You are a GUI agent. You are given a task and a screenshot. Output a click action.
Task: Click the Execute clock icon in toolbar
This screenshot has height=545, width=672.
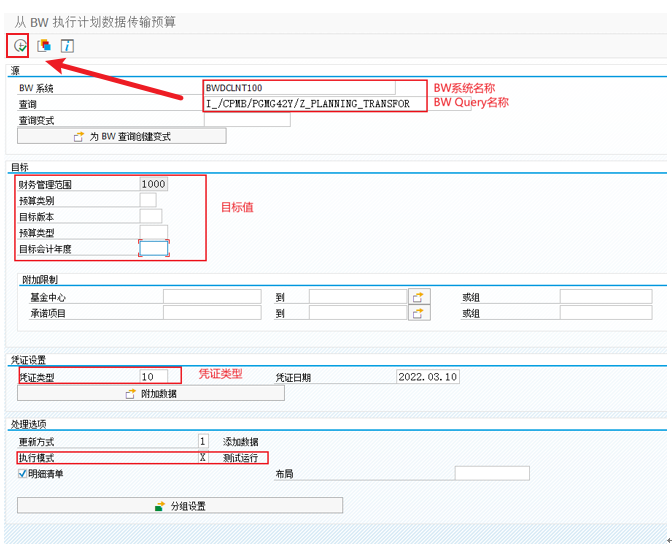click(20, 45)
